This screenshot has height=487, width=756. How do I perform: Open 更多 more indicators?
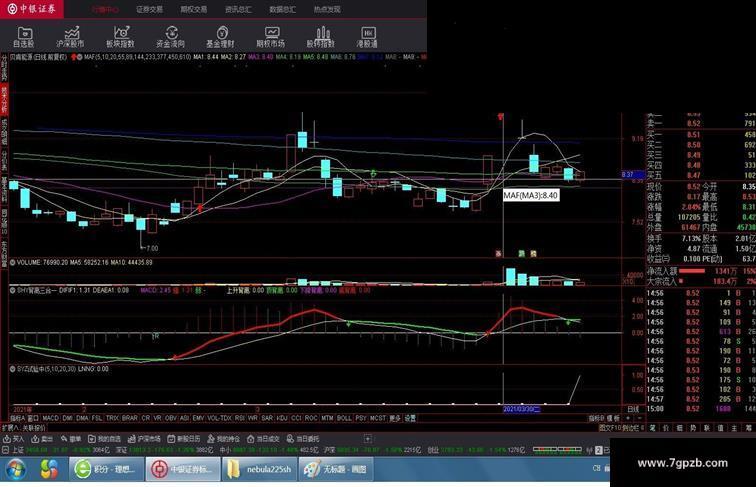(x=395, y=418)
